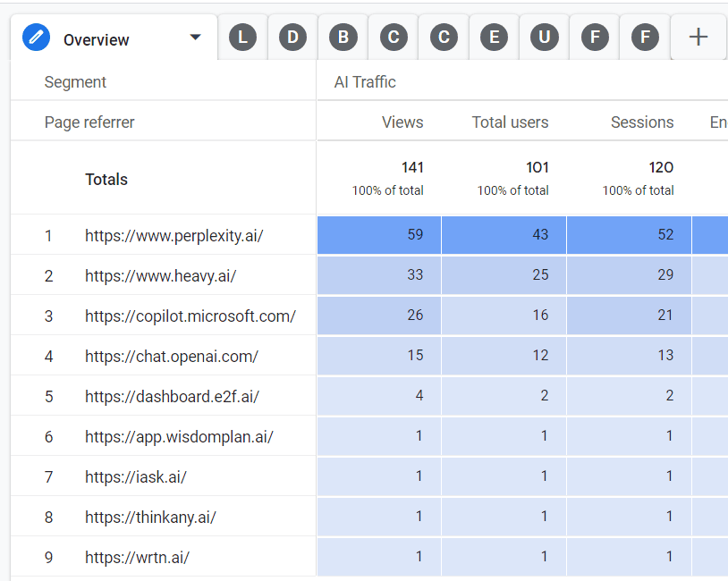Screen dimensions: 728x581
Task: Click the Totals row label
Action: coord(106,179)
